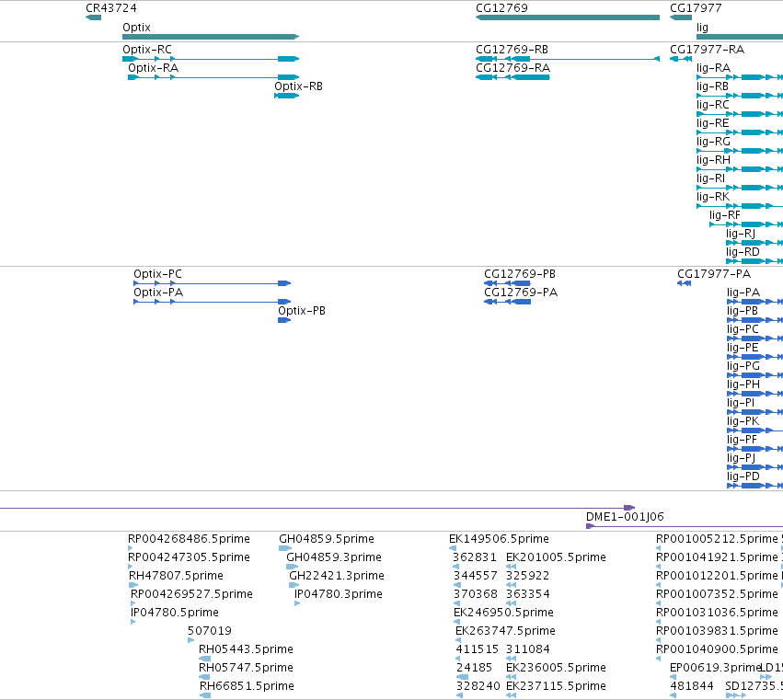Select EST IP04780.3prime
The image size is (783, 700).
click(297, 603)
